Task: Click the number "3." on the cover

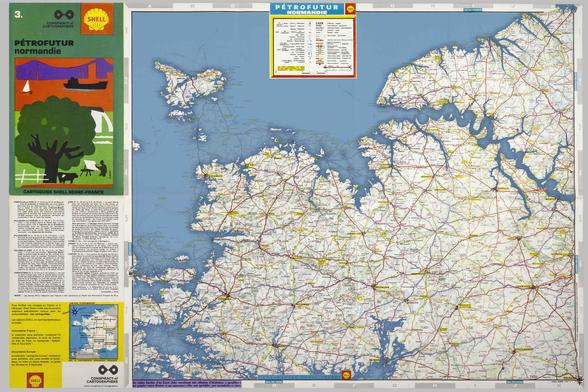Action: point(18,15)
